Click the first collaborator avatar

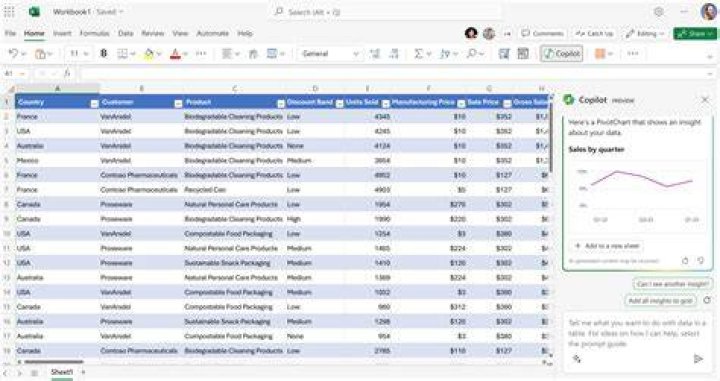point(471,33)
